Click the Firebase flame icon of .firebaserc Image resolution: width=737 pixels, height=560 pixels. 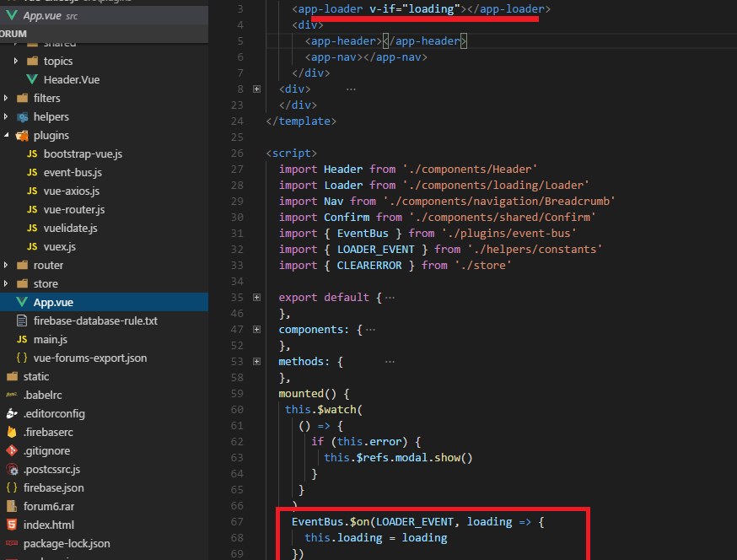coord(12,432)
